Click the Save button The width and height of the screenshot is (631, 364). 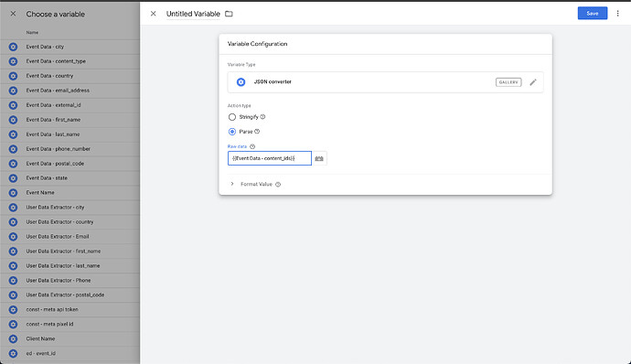pos(593,14)
